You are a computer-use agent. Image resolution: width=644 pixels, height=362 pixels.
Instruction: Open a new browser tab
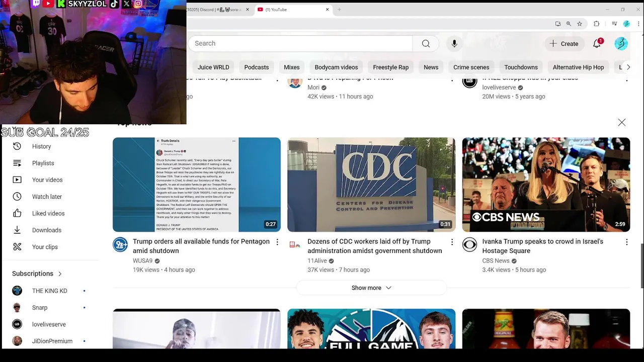pyautogui.click(x=339, y=10)
